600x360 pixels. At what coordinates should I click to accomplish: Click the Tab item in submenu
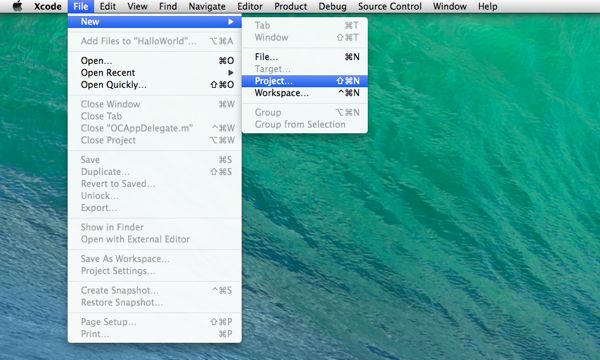click(x=305, y=26)
